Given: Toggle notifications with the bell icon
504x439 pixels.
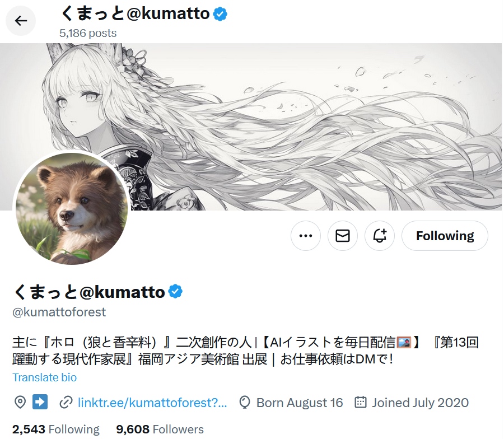Looking at the screenshot, I should click(x=380, y=236).
